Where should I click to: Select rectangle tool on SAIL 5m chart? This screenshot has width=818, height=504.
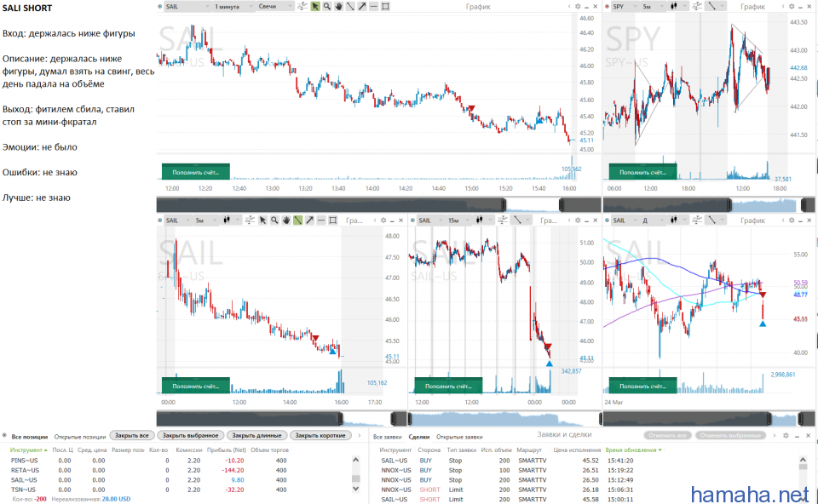(x=333, y=220)
